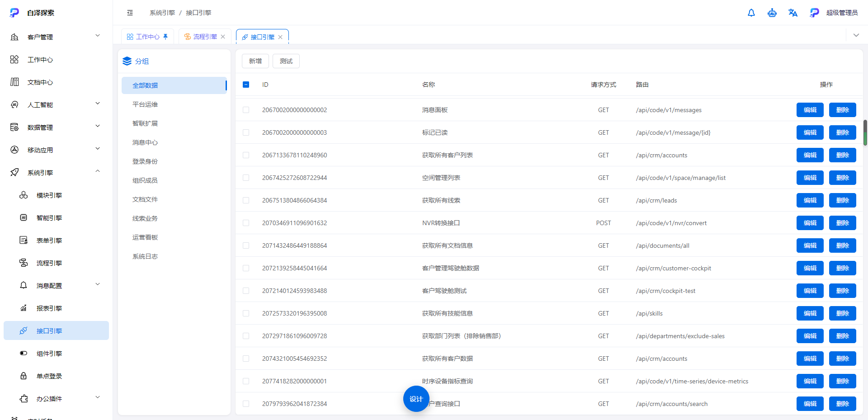Close the 流程引擎 tab
The image size is (868, 420).
click(x=223, y=37)
